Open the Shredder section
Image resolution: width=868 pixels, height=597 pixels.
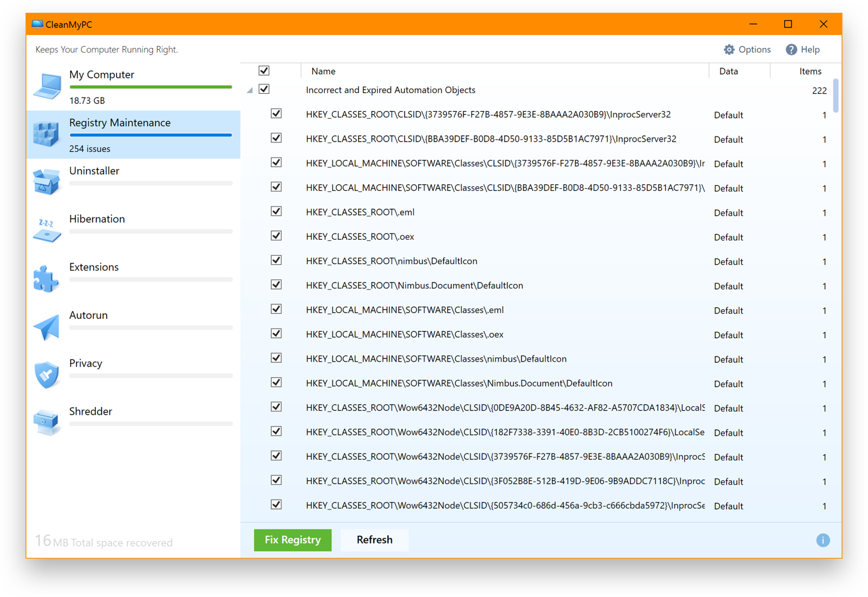(133, 423)
